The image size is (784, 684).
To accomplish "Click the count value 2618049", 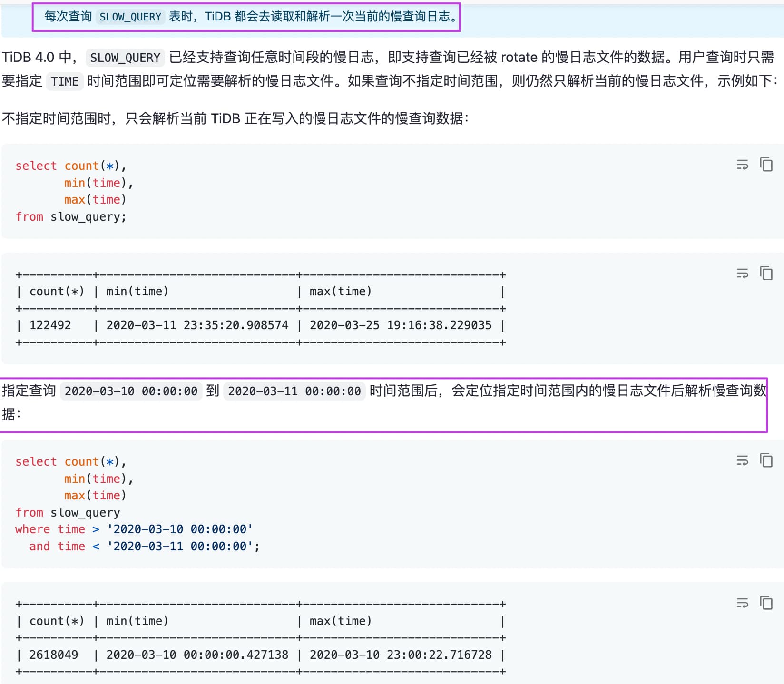I will (54, 655).
